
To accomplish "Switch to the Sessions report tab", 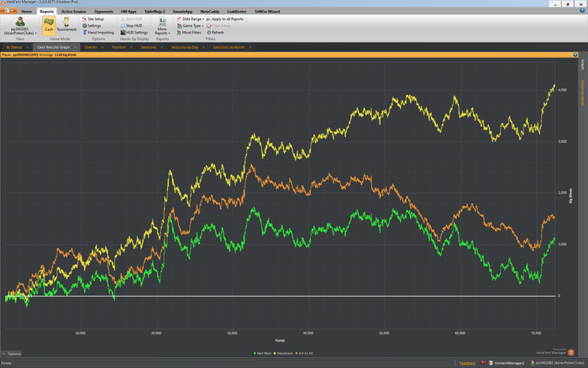I will click(x=149, y=47).
